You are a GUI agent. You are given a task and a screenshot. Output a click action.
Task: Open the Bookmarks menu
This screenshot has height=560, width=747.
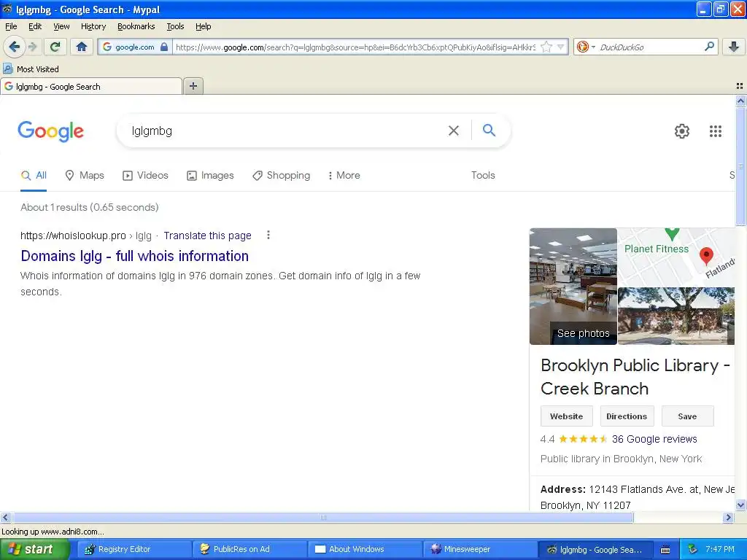(x=136, y=26)
